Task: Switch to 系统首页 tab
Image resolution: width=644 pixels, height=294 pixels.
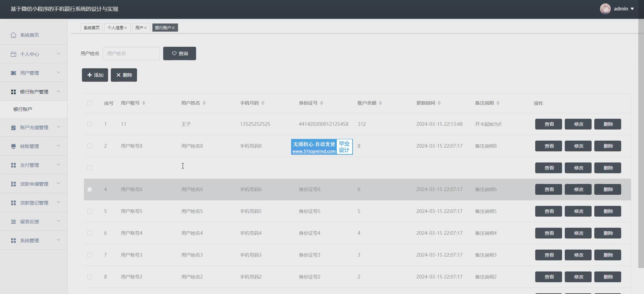Action: point(92,28)
